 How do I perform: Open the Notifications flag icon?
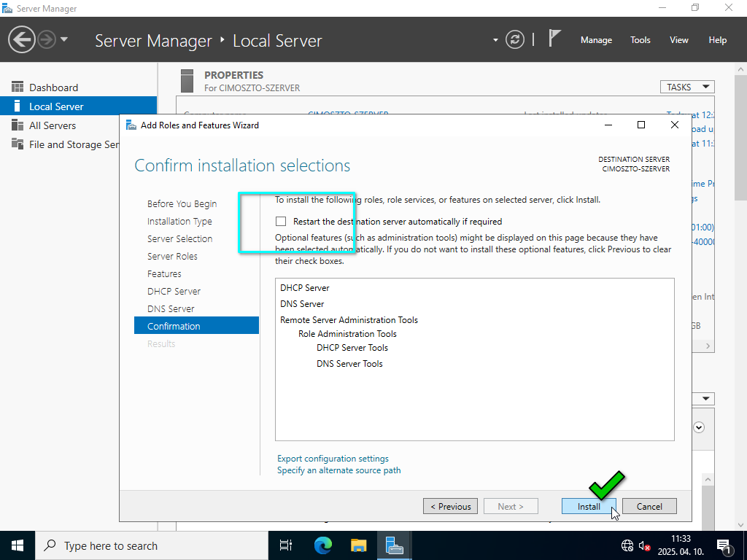point(555,39)
